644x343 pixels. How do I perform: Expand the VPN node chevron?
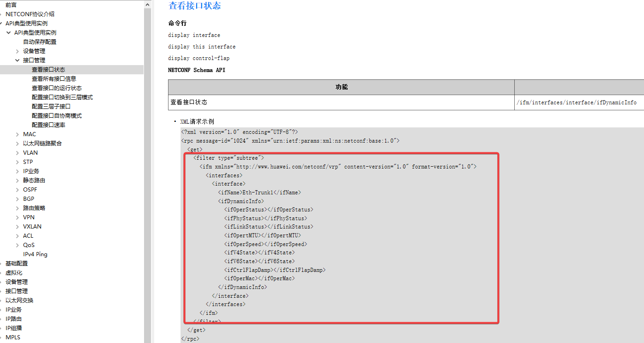coord(18,217)
